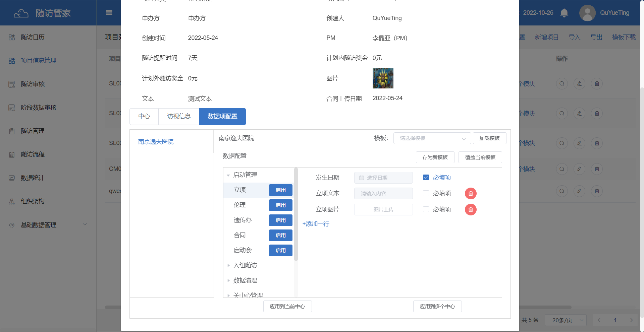644x332 pixels.
Task: Click the notification bell icon
Action: 564,13
